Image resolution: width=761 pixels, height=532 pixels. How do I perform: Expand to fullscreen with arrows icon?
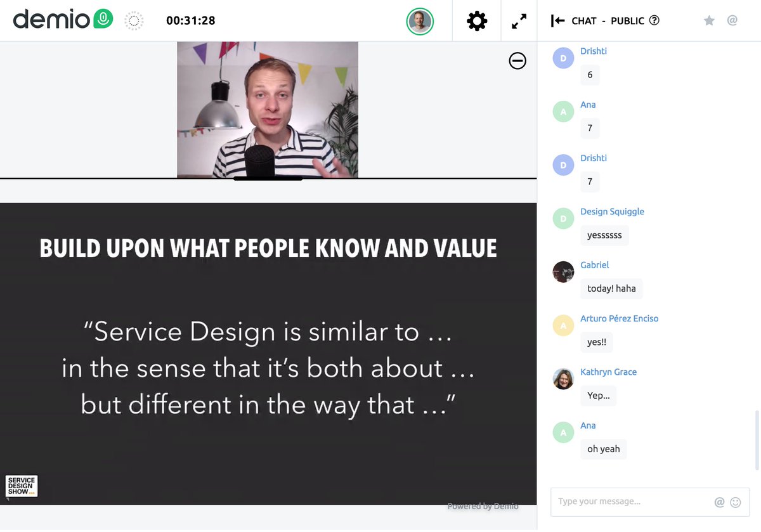click(x=519, y=21)
